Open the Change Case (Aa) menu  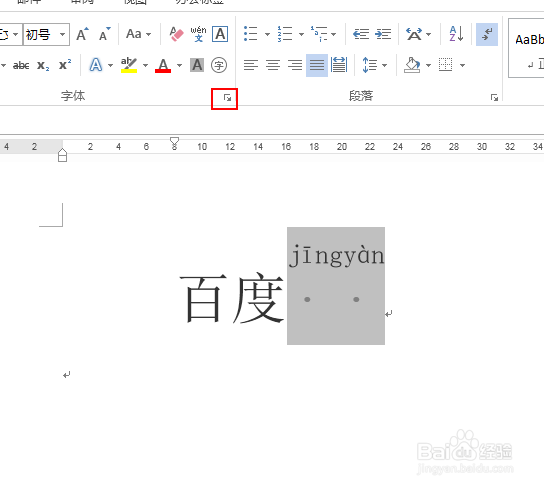pos(138,34)
